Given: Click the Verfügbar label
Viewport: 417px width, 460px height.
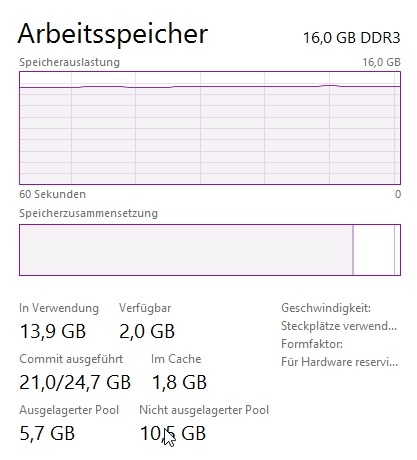Looking at the screenshot, I should pos(145,308).
